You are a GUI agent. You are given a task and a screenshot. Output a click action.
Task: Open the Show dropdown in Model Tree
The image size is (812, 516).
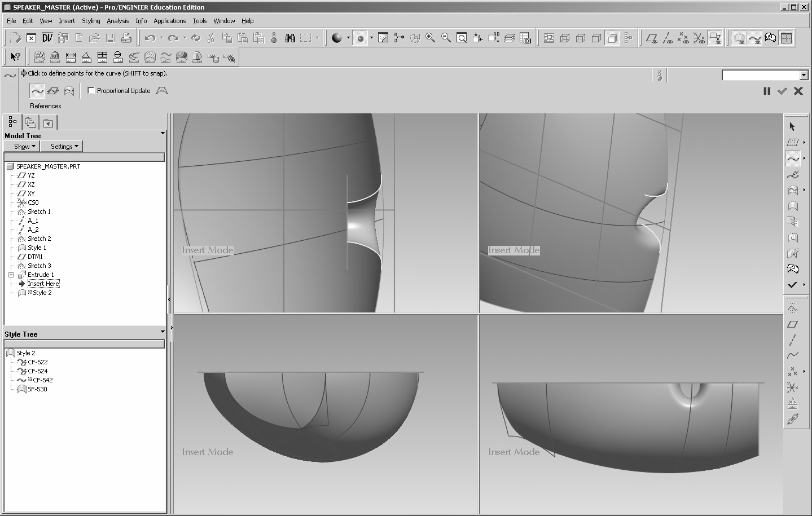[x=24, y=146]
